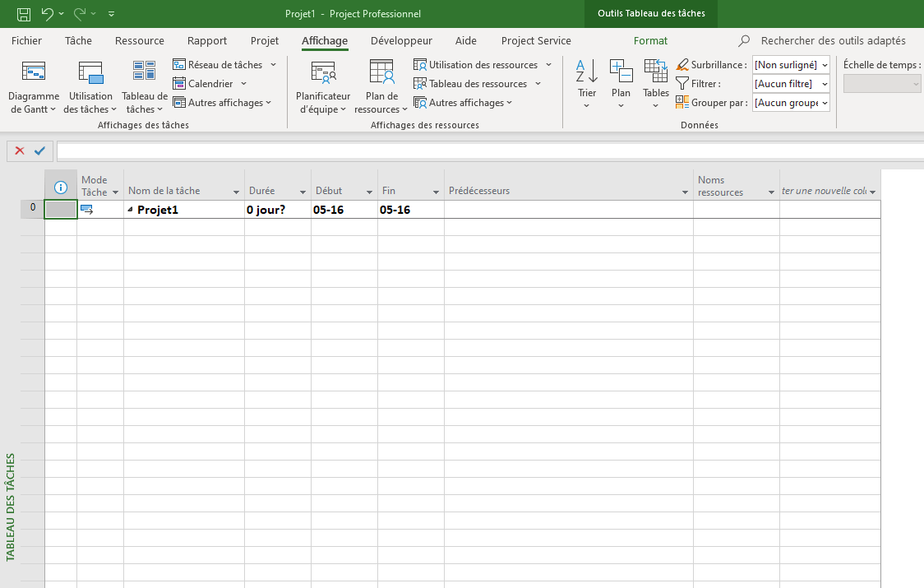924x588 pixels.
Task: Click the Filtrer funnel icon
Action: coord(682,84)
